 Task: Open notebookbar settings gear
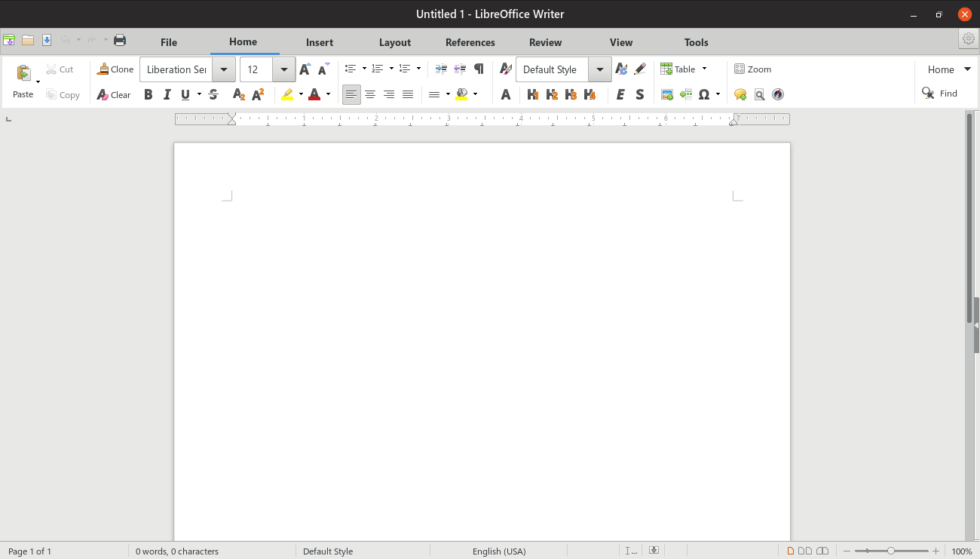(x=969, y=38)
